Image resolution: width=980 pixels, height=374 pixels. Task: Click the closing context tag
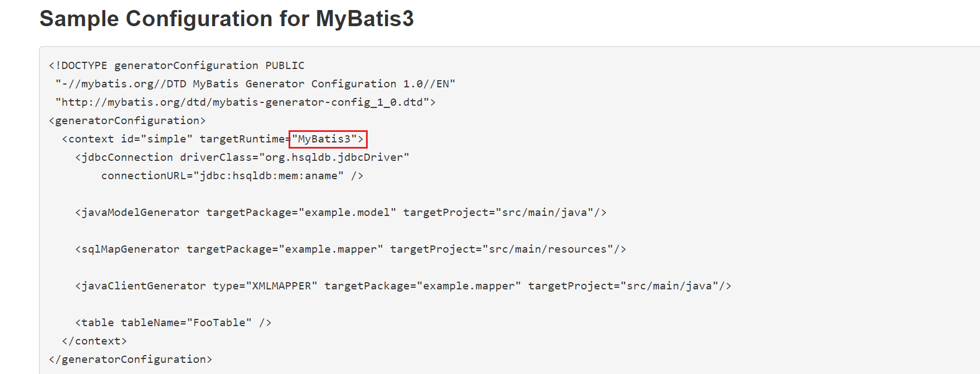95,341
